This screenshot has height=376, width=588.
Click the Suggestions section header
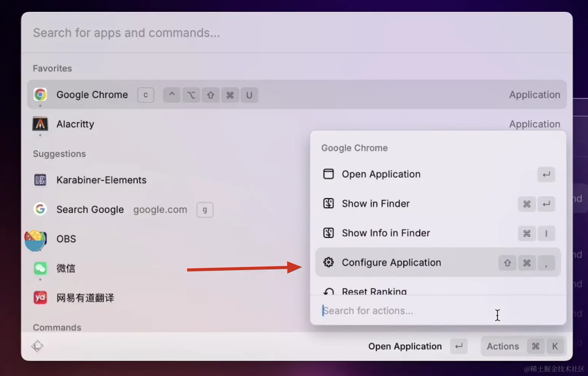tap(59, 154)
